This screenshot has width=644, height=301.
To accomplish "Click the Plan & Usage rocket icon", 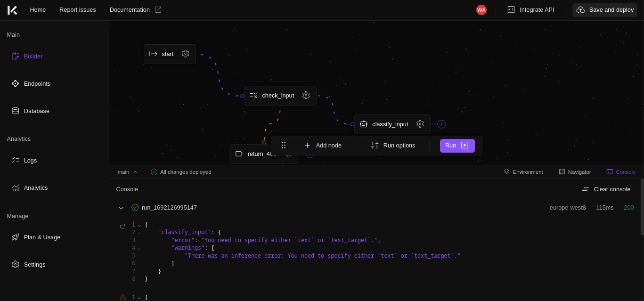I will [x=16, y=237].
